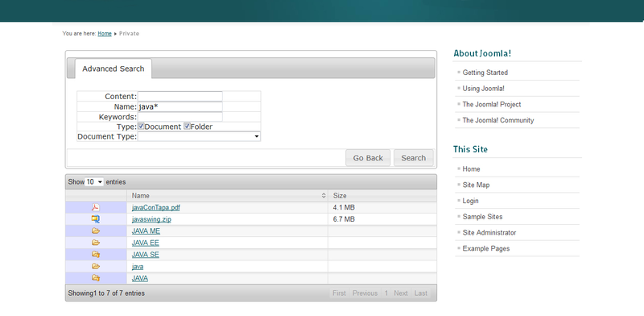Screen dimensions: 644x316
Task: Click the Search button
Action: (x=413, y=158)
